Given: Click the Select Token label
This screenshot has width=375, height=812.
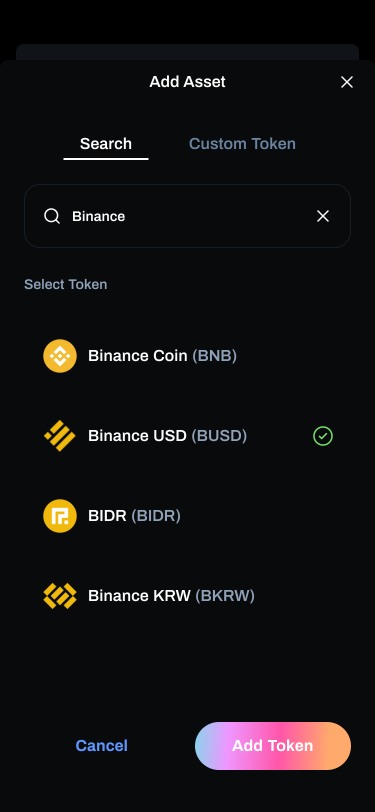Looking at the screenshot, I should tap(66, 284).
